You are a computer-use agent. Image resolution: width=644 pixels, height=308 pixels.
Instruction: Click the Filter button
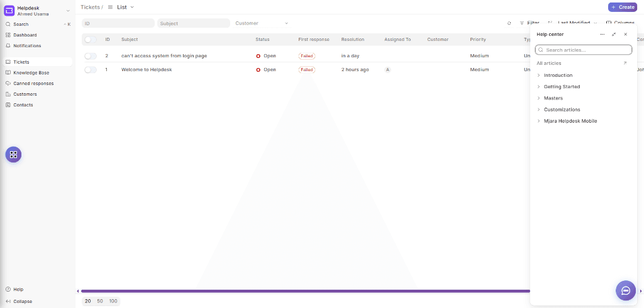(530, 23)
